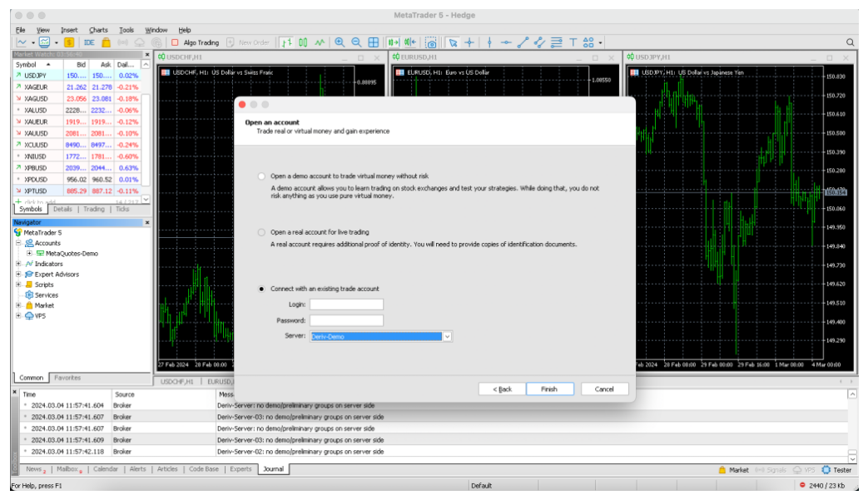868x500 pixels.
Task: Toggle the Algo Trading button
Action: tap(195, 42)
